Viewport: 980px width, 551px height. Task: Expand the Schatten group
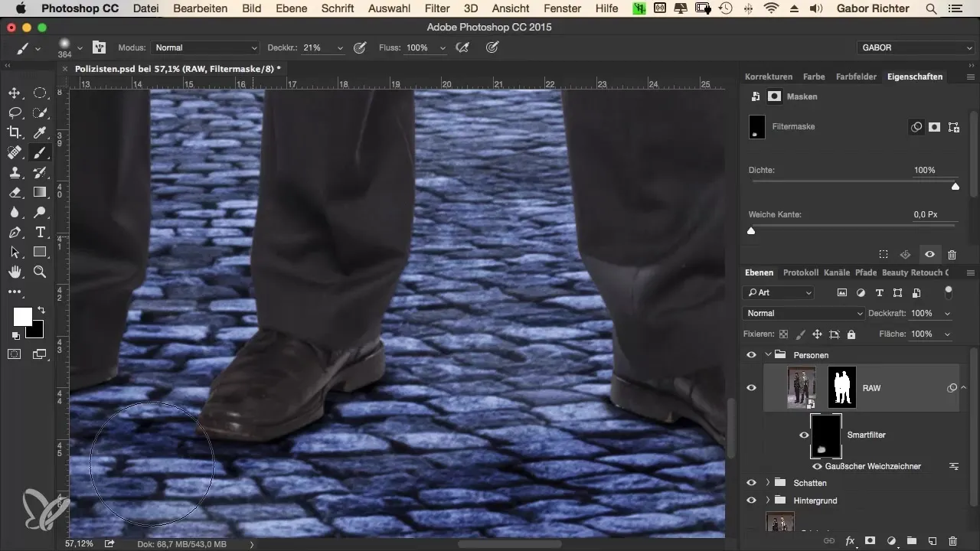768,483
